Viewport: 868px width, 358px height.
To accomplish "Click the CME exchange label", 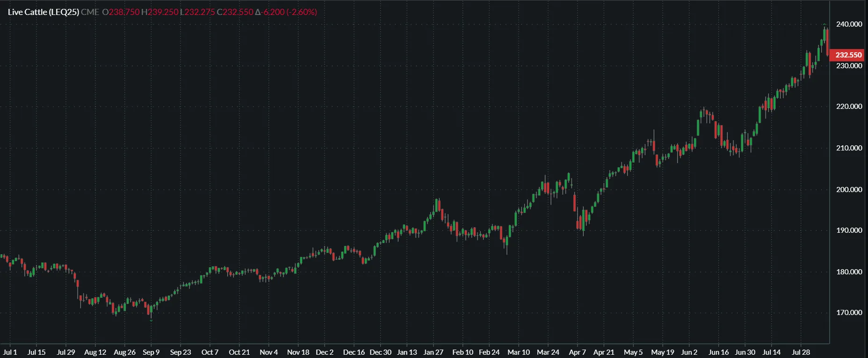I will coord(90,12).
